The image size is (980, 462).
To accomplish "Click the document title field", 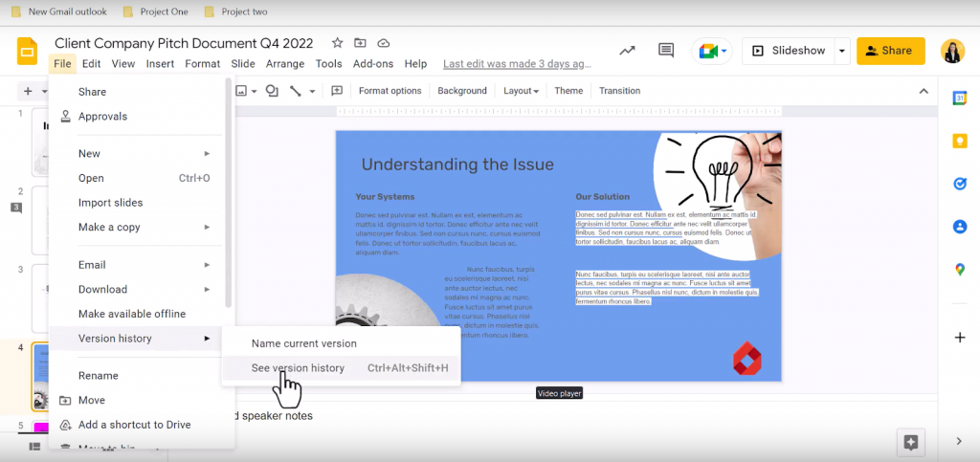I will [184, 43].
